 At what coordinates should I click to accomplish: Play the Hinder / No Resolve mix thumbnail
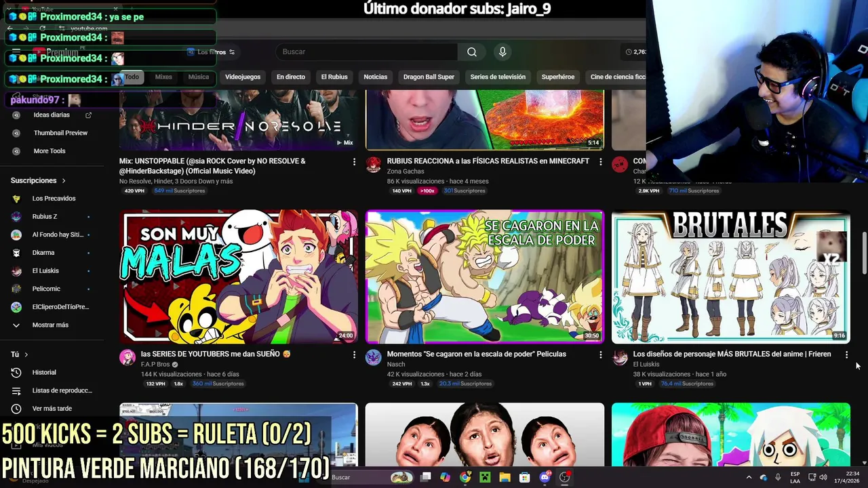[239, 120]
